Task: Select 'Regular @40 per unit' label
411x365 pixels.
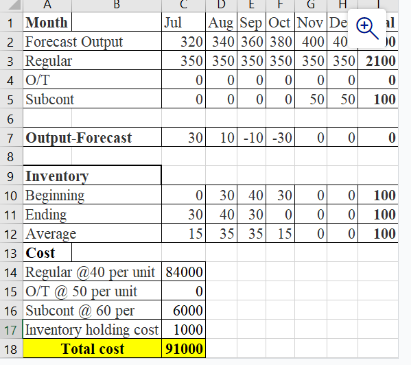Action: [92, 272]
